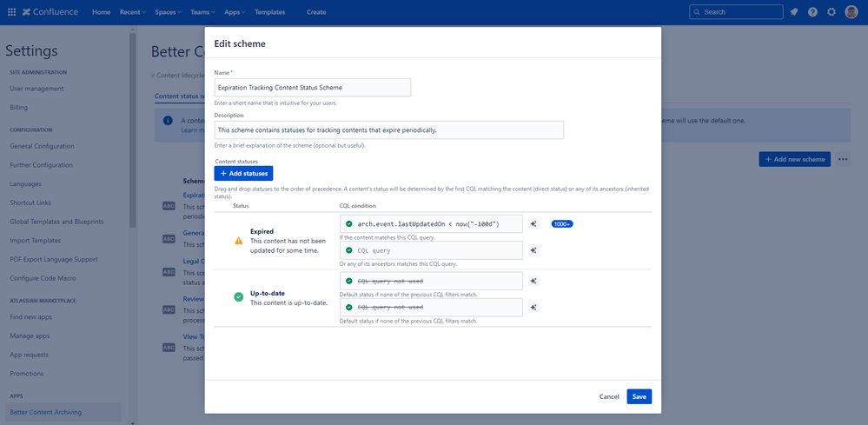This screenshot has height=425, width=868.
Task: Click the 1000+ results count badge
Action: pos(561,224)
